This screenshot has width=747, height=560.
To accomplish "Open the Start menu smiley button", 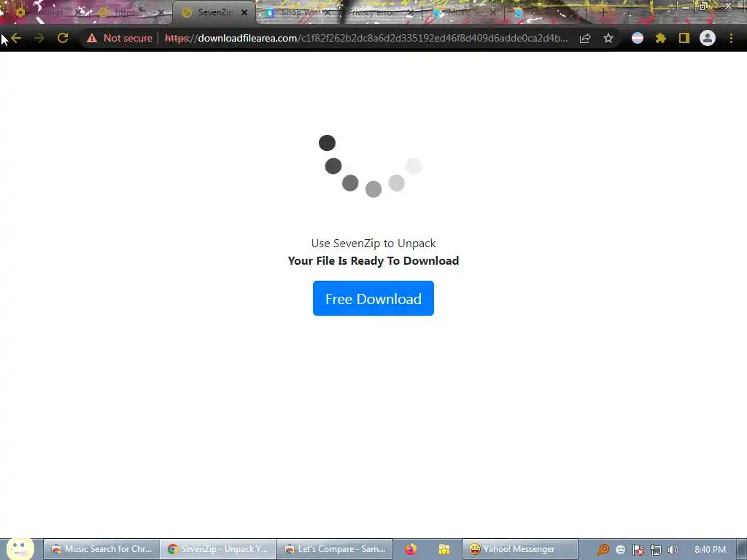I will pyautogui.click(x=20, y=548).
